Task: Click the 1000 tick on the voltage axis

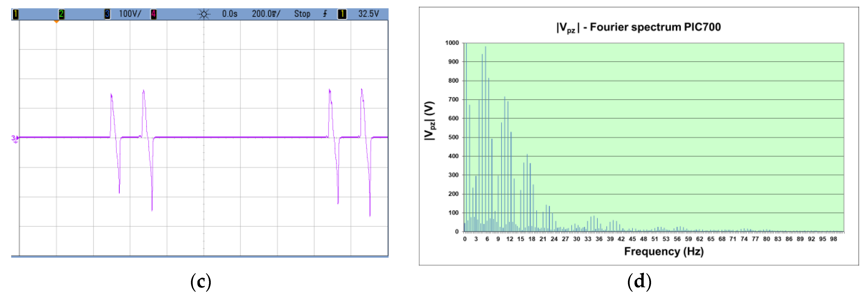Action: (452, 43)
